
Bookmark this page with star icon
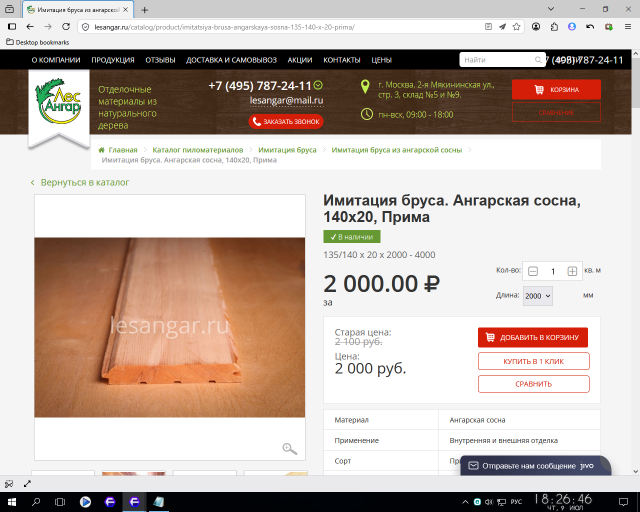[x=516, y=27]
